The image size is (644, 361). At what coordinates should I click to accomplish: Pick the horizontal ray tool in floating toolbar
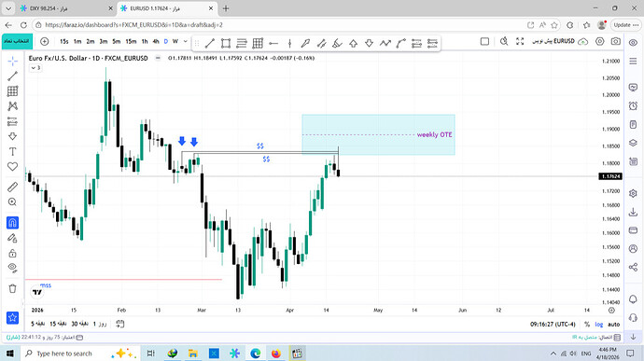click(273, 43)
